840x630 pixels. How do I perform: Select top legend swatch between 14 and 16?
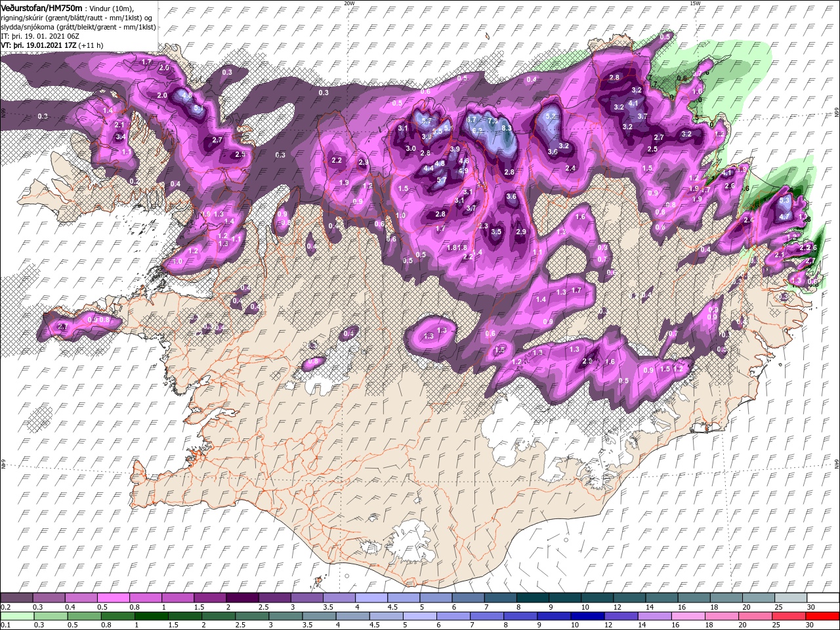[x=661, y=598]
